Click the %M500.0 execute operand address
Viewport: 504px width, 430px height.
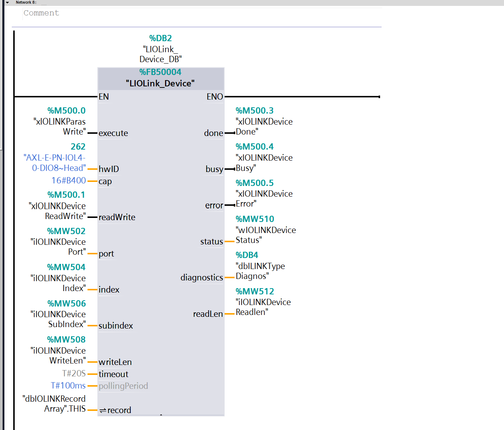(66, 111)
